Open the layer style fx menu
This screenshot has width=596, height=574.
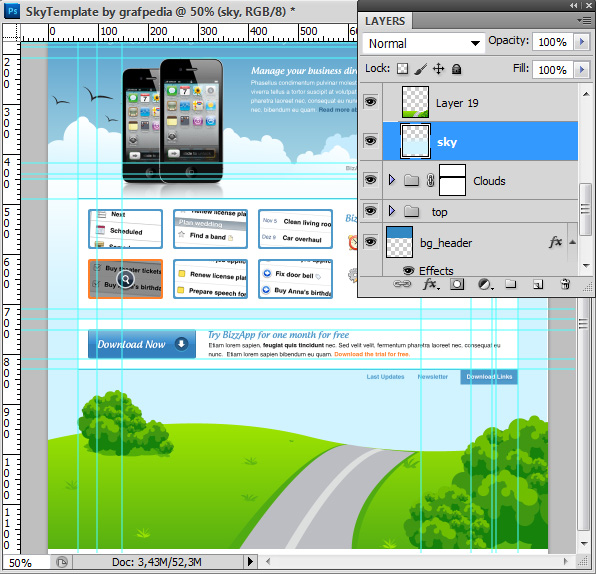point(431,284)
